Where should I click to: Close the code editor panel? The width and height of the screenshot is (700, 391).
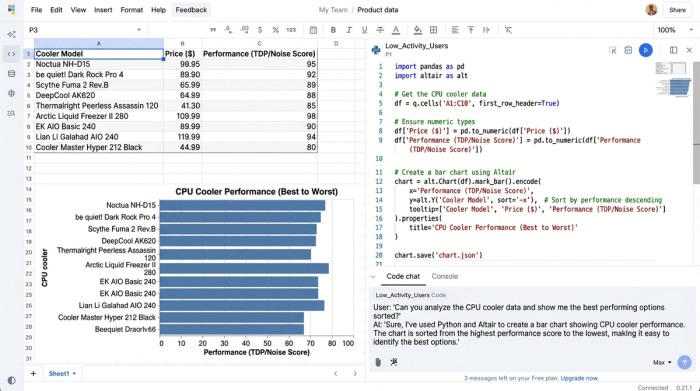click(x=689, y=50)
